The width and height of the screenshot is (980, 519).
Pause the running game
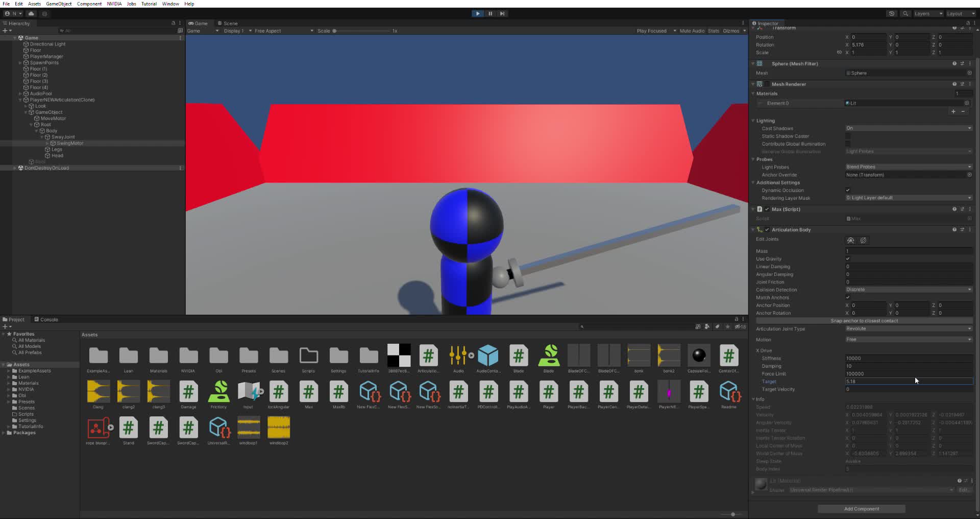coord(490,14)
